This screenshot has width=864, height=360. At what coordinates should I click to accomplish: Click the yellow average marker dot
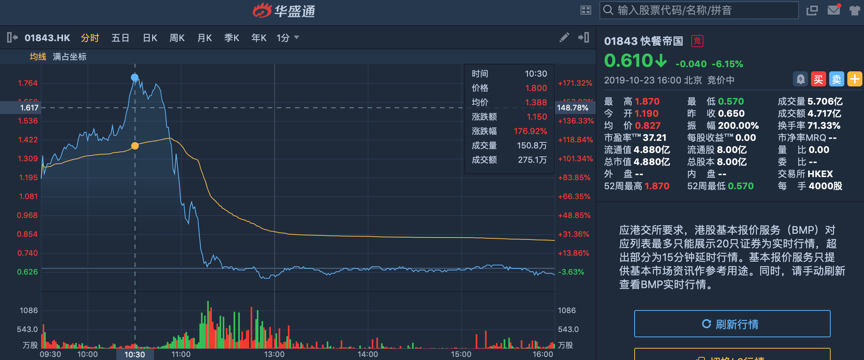pos(135,146)
